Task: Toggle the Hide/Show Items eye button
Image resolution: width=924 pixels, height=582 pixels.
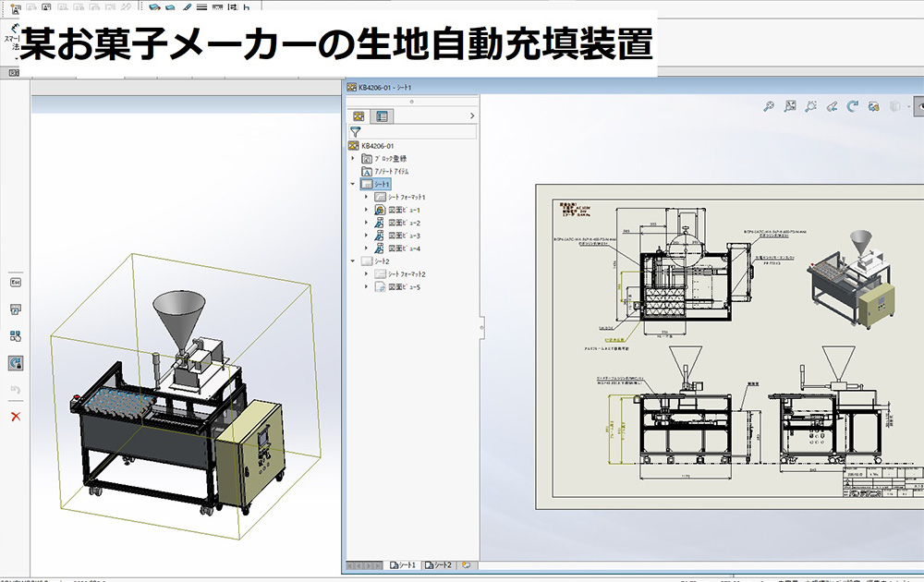Action: coord(918,106)
